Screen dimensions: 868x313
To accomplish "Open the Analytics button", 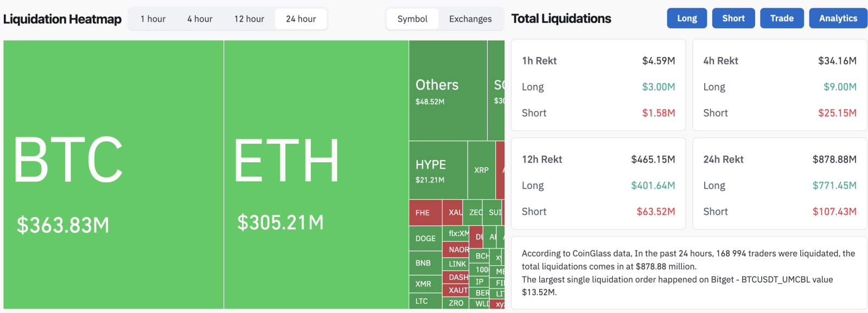I will click(x=838, y=18).
